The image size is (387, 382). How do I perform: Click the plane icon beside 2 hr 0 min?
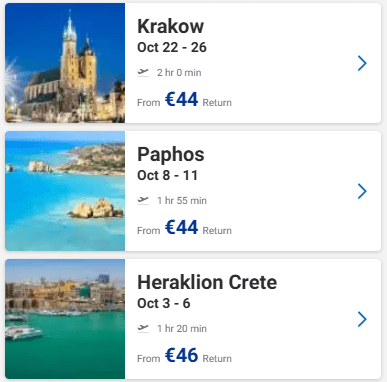click(x=143, y=72)
